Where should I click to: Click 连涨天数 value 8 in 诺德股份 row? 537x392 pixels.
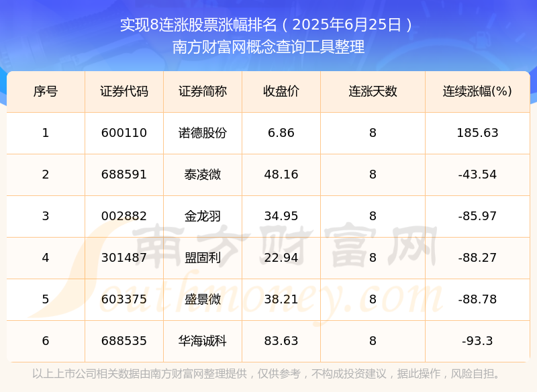click(x=373, y=133)
